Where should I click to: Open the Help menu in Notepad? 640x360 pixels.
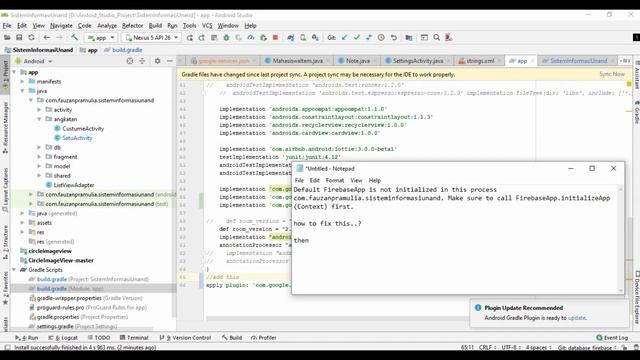pos(375,180)
